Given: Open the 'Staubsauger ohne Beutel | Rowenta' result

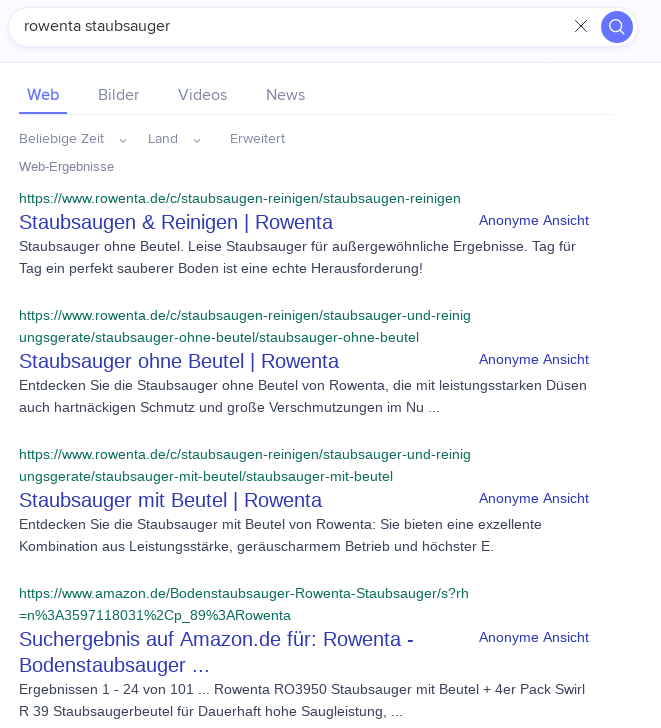Looking at the screenshot, I should click(x=179, y=361).
